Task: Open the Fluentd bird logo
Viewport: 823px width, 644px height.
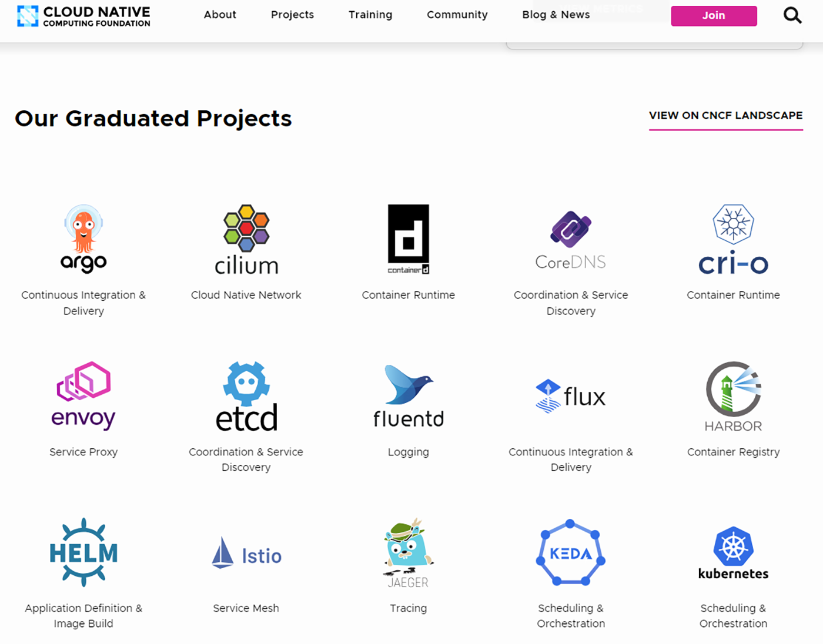Action: pyautogui.click(x=409, y=396)
